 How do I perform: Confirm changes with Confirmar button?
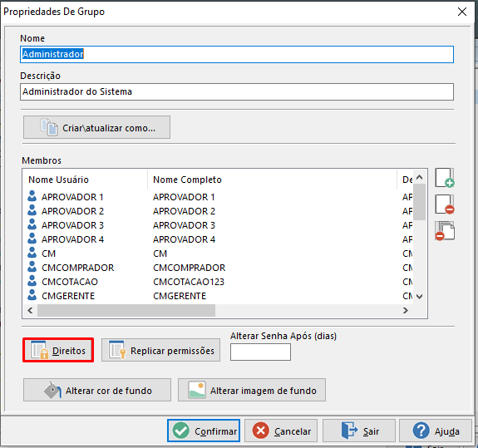click(204, 431)
